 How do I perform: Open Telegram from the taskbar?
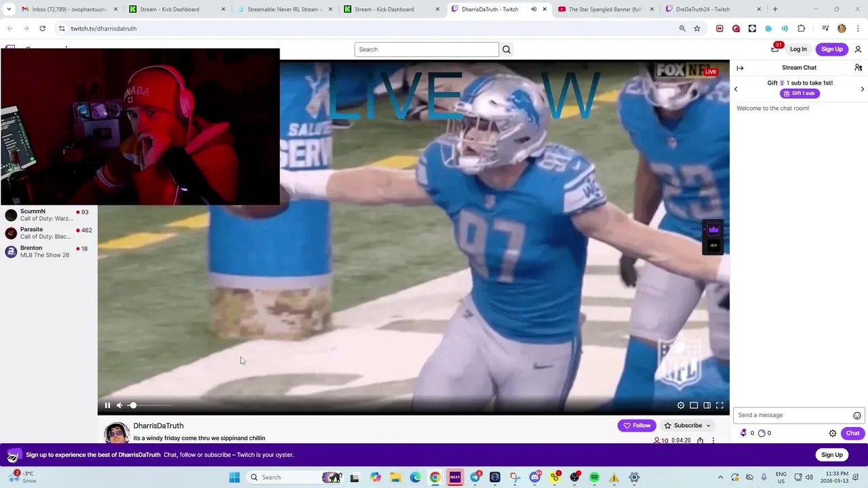pos(475,477)
